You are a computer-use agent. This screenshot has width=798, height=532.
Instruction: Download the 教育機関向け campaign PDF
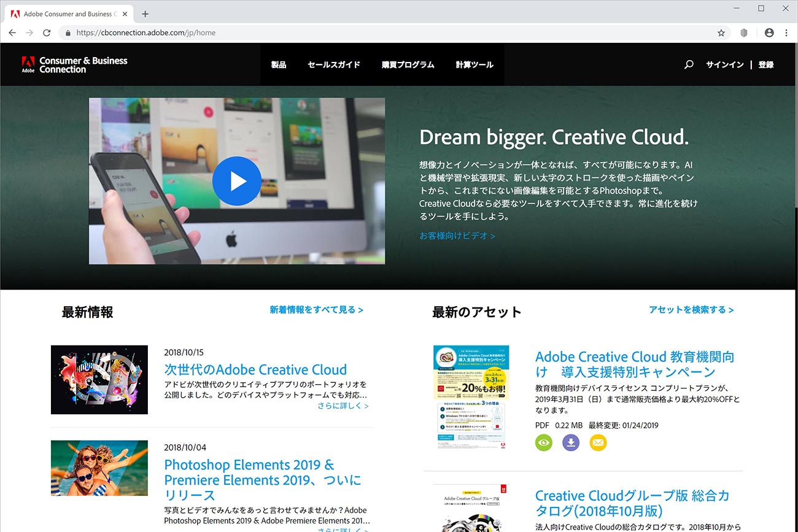(x=571, y=442)
